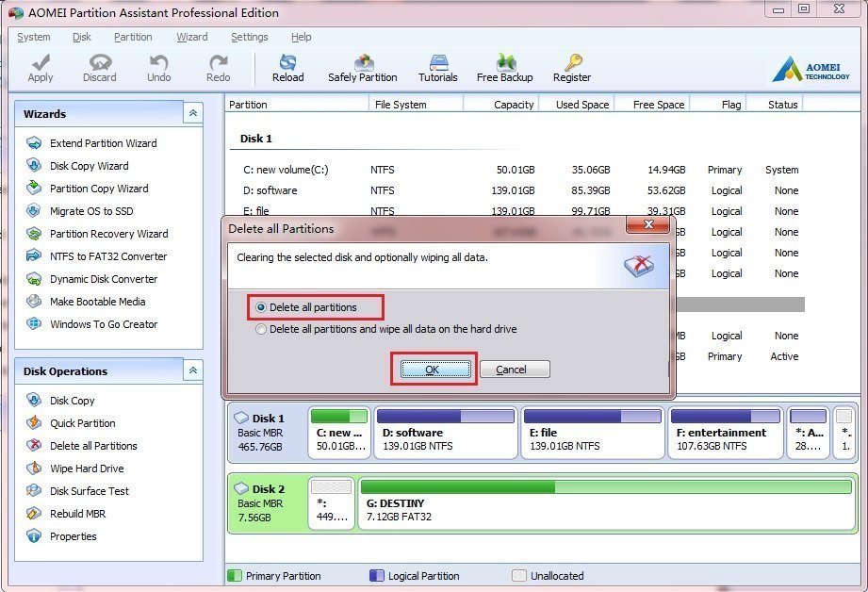Sort by the Partition column header
The height and width of the screenshot is (592, 868).
pyautogui.click(x=297, y=104)
